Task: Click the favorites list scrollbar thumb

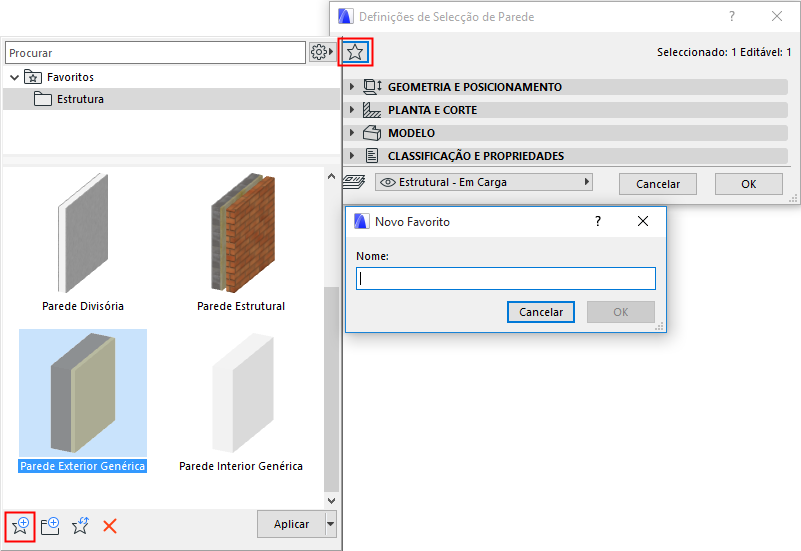Action: tap(331, 389)
